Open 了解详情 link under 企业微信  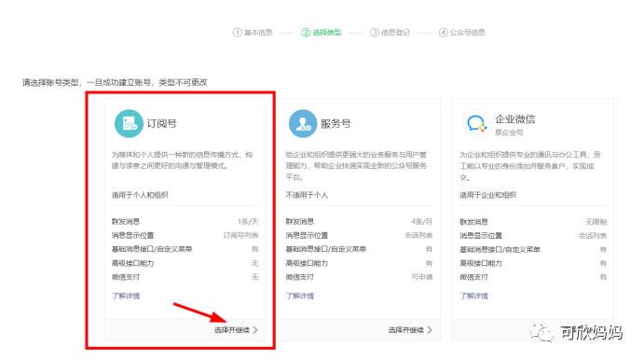point(474,296)
